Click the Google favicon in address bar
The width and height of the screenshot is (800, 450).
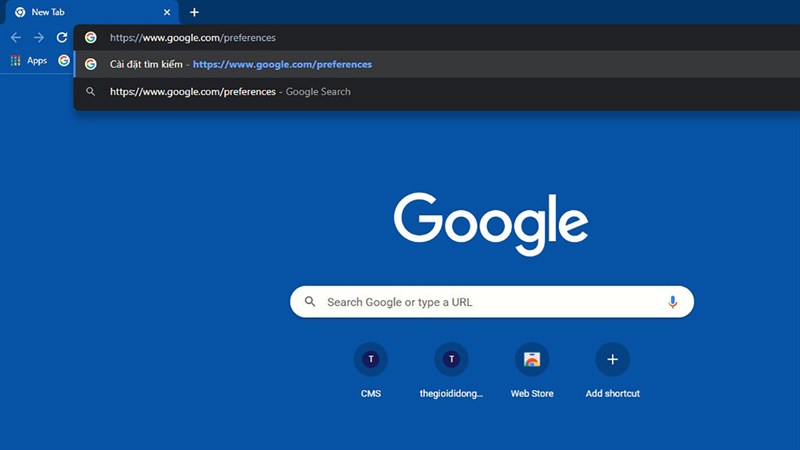[x=91, y=38]
